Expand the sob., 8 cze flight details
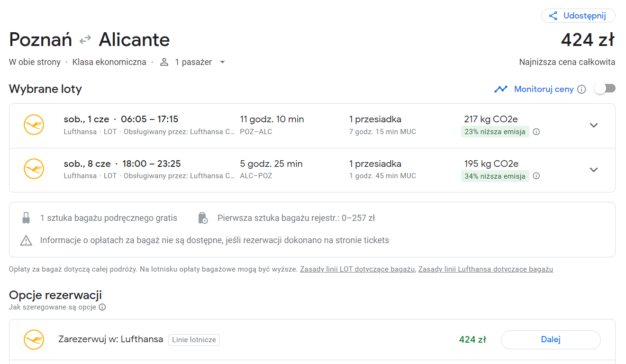The image size is (626, 364). pos(594,170)
